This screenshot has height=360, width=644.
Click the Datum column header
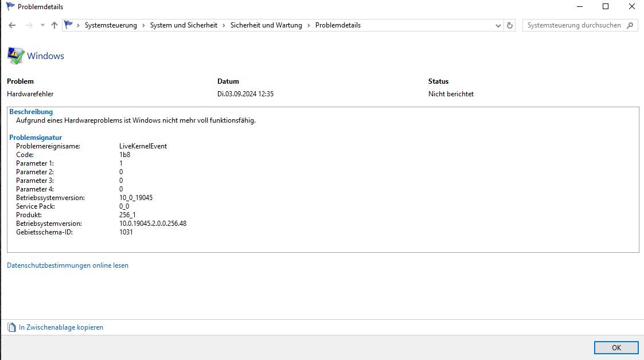pyautogui.click(x=228, y=81)
